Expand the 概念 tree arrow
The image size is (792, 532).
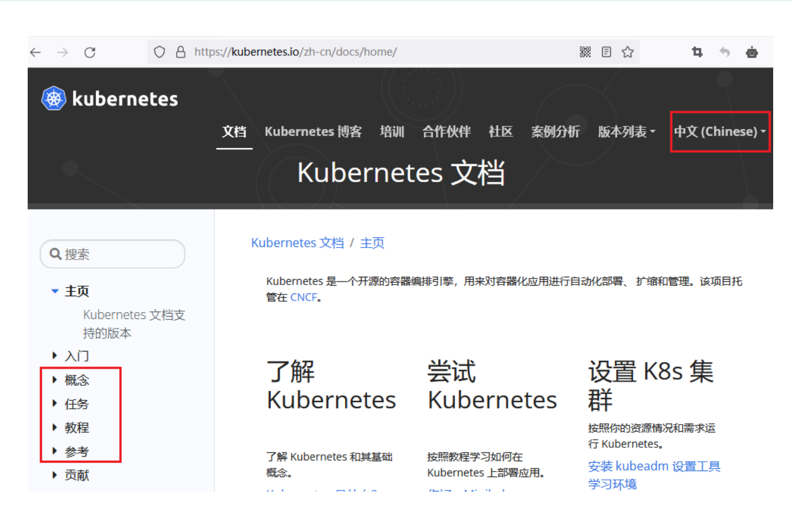(x=55, y=380)
